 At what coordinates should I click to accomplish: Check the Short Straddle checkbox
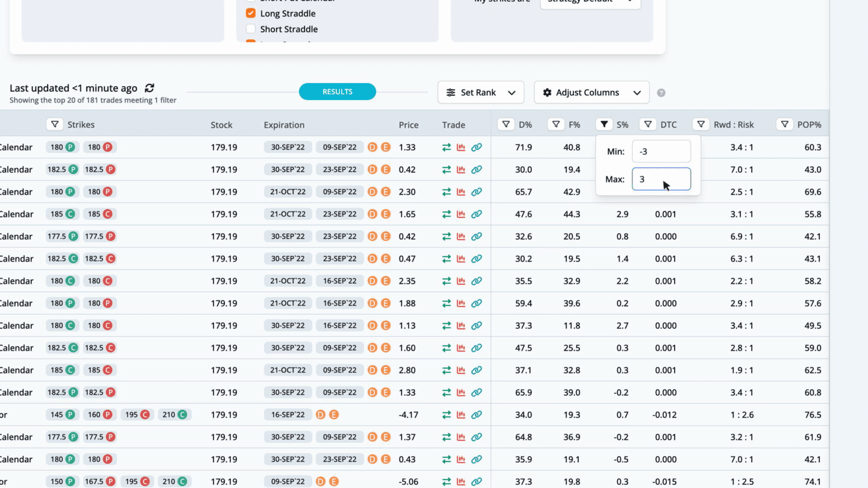251,29
